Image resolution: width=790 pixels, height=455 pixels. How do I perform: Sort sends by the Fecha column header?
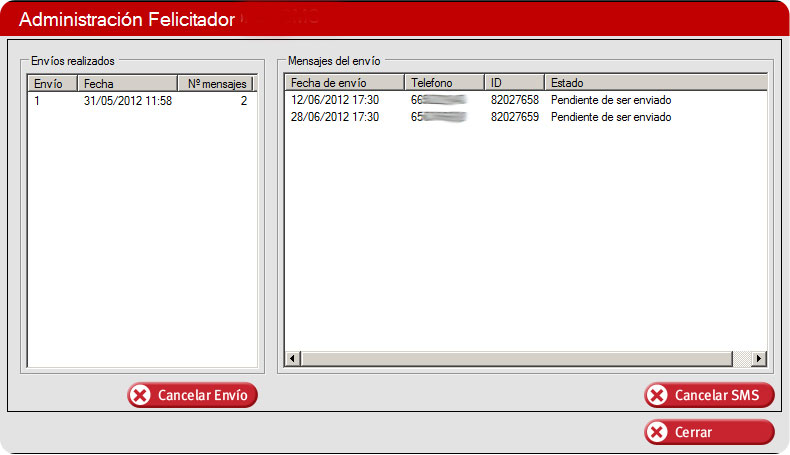point(126,84)
